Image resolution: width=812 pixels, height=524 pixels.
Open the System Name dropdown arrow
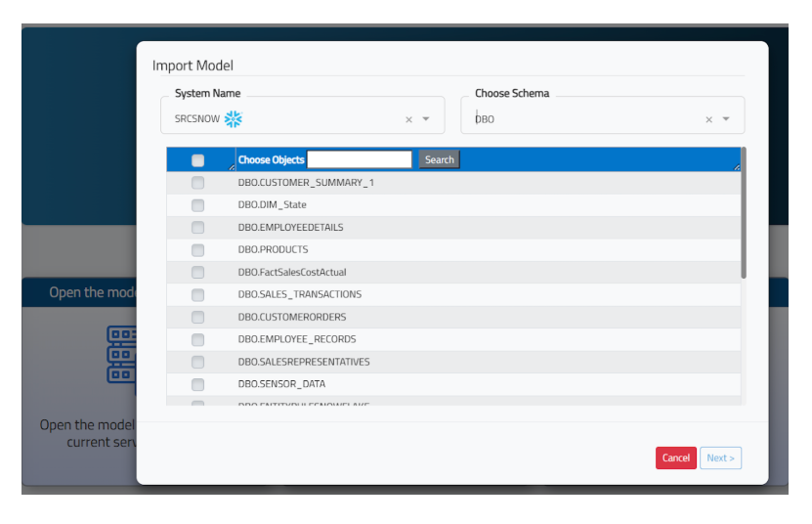pos(426,120)
